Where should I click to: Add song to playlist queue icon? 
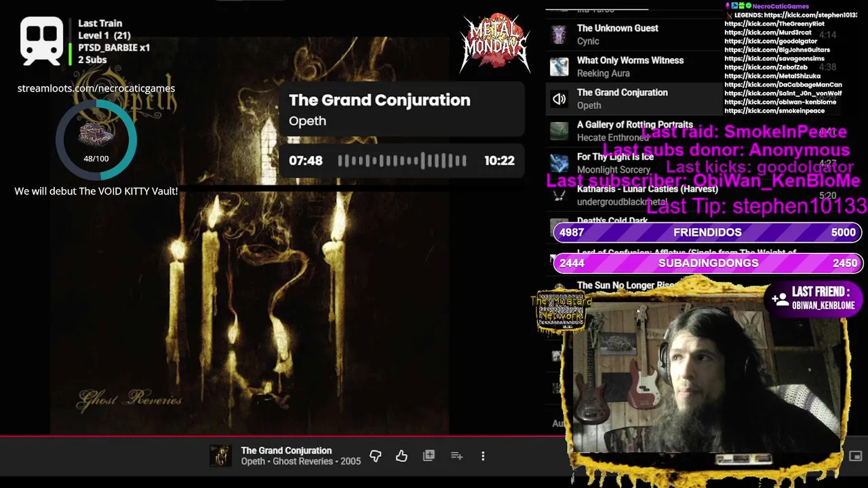coord(456,456)
